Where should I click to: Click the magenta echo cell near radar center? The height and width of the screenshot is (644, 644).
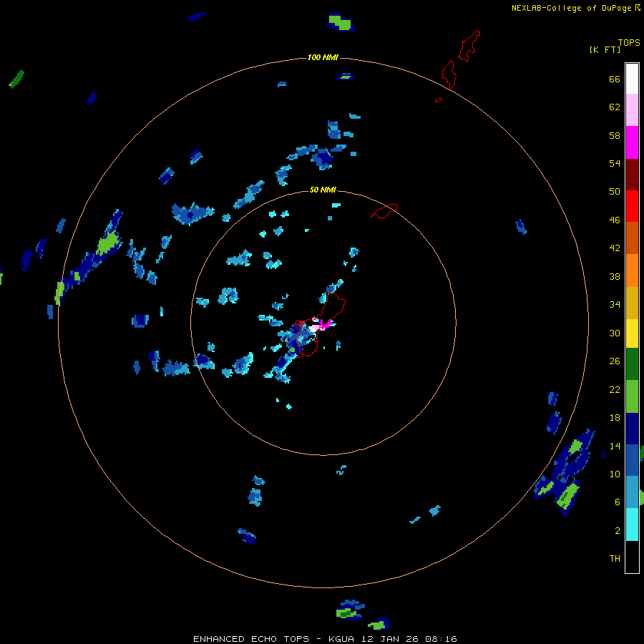coord(327,324)
